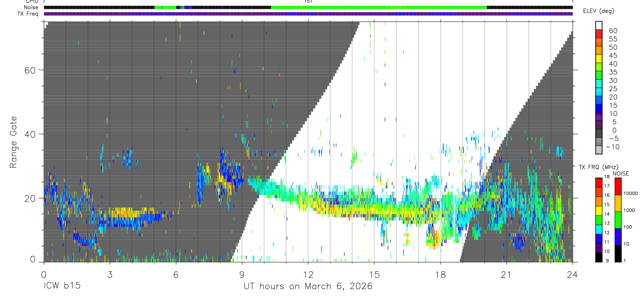Click the 'UT hours on March 6, 2026' axis title
The height and width of the screenshot is (297, 644).
coord(308,286)
